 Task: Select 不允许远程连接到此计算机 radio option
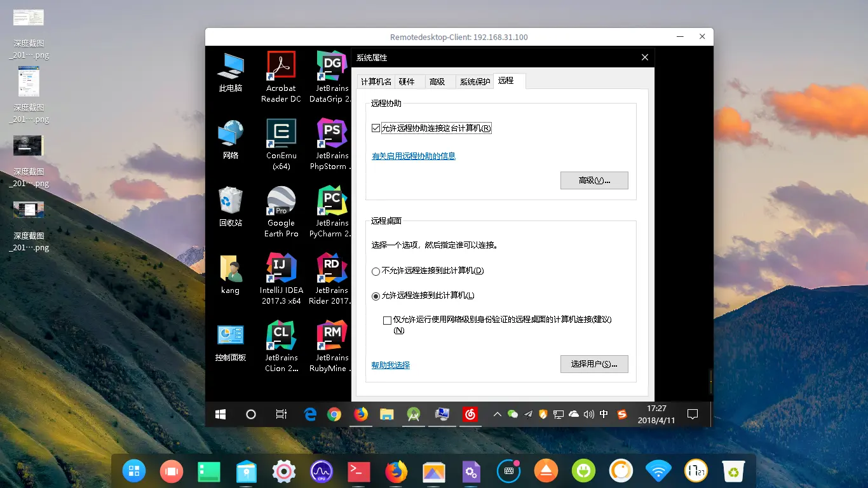coord(376,271)
